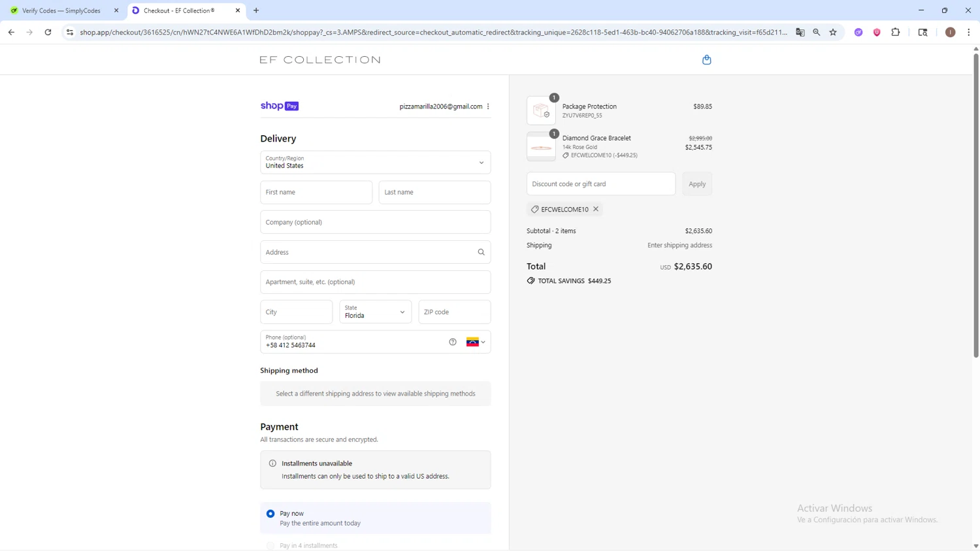Click the address search magnifier icon

pyautogui.click(x=482, y=252)
